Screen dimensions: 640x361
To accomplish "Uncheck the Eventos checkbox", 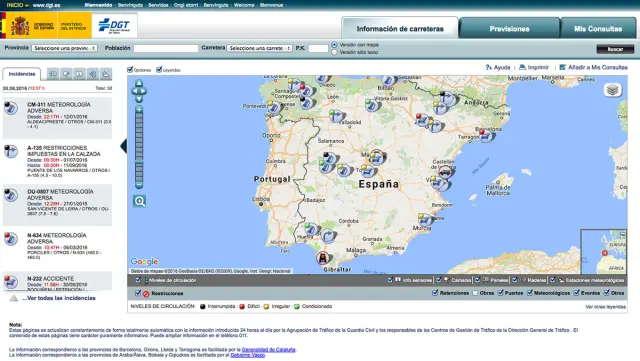I will [577, 293].
